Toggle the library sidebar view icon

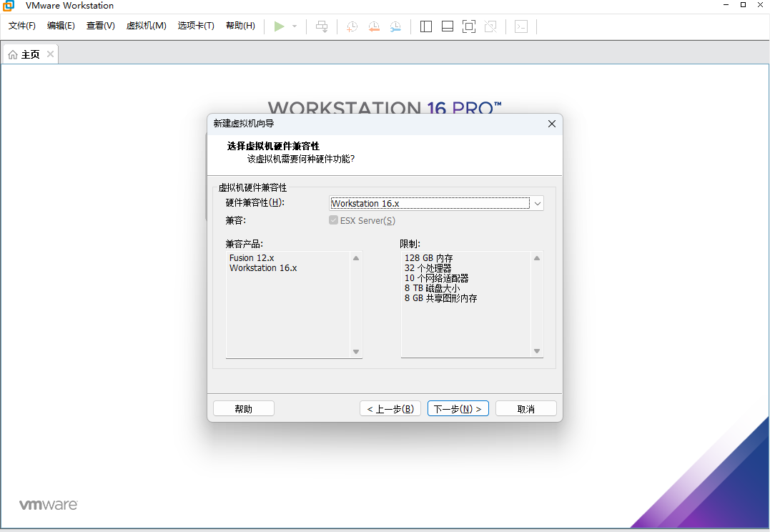coord(426,26)
